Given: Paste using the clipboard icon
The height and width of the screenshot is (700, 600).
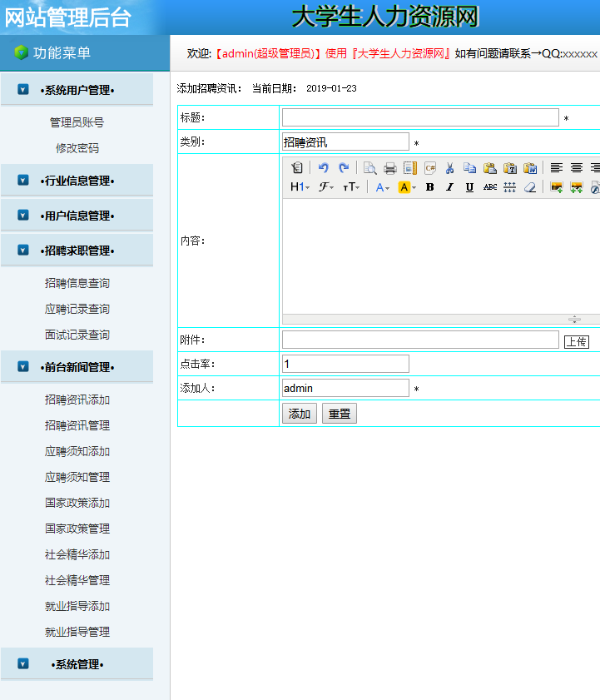Looking at the screenshot, I should pyautogui.click(x=489, y=168).
